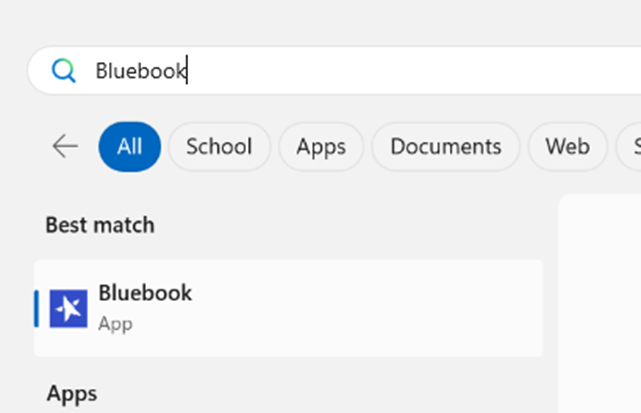The width and height of the screenshot is (641, 413).
Task: Switch to the Documents filter tab
Action: tap(446, 146)
